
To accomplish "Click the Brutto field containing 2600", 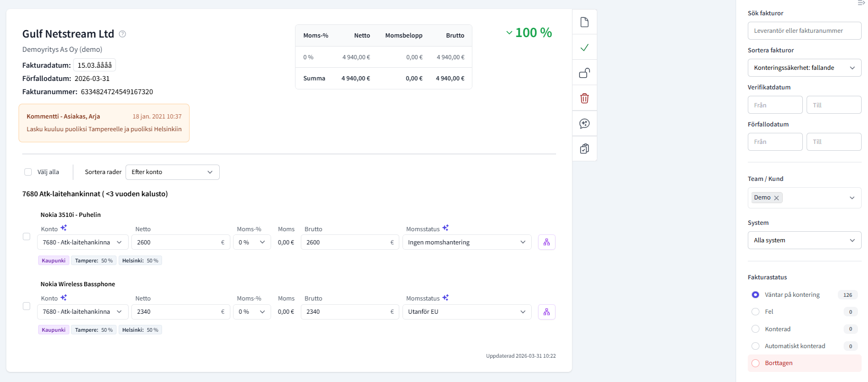I will [x=350, y=242].
